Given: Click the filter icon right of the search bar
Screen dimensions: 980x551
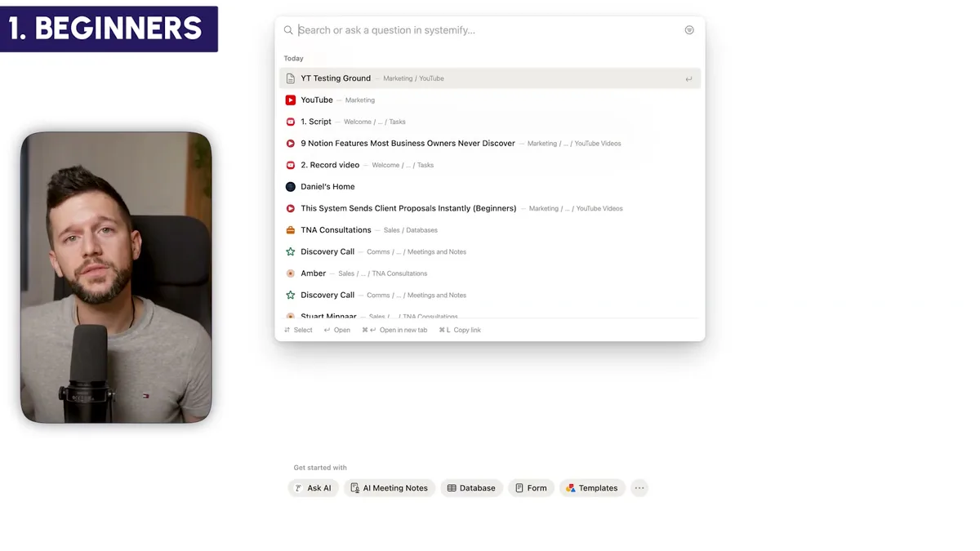Looking at the screenshot, I should pyautogui.click(x=688, y=29).
